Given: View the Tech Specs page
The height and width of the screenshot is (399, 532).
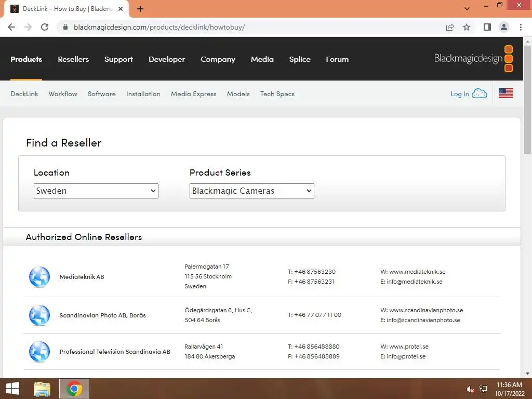Looking at the screenshot, I should pyautogui.click(x=277, y=94).
